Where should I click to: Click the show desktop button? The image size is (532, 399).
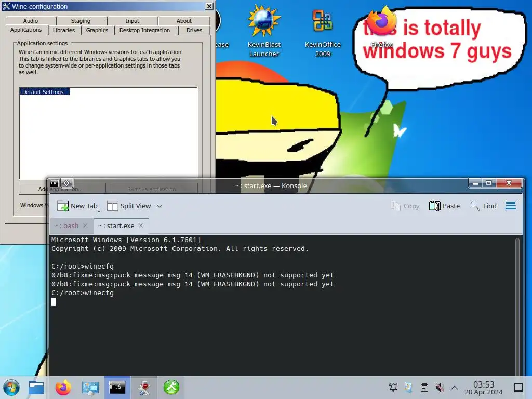coord(518,388)
